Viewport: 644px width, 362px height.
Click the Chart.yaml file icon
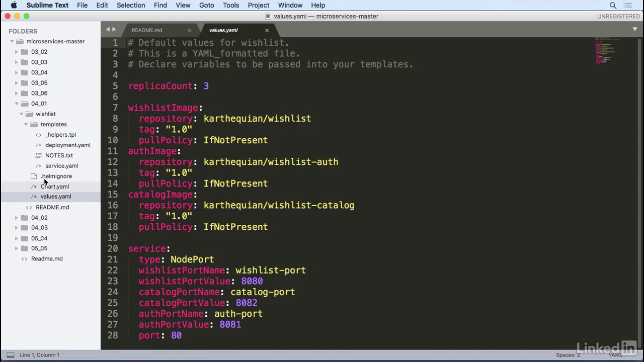click(x=34, y=187)
